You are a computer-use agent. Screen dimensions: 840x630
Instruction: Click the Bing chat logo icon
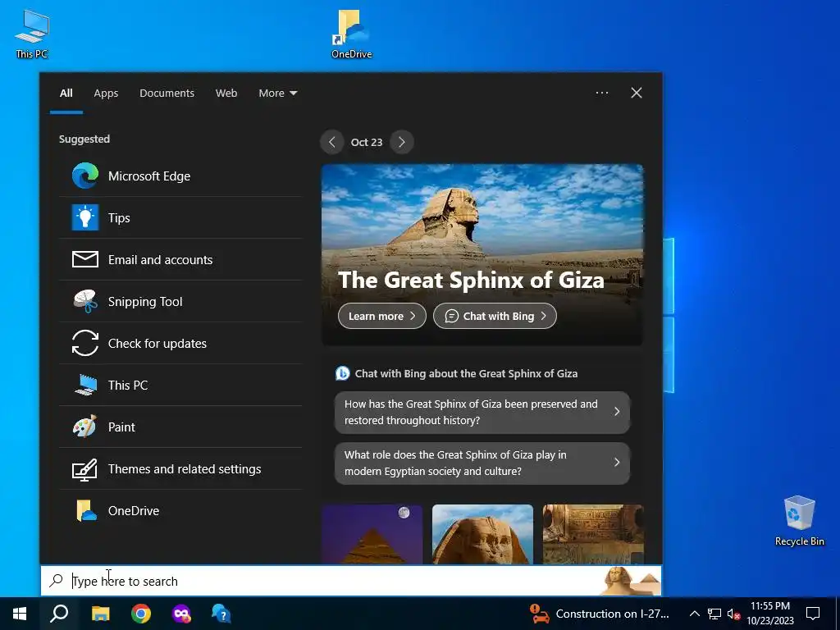342,373
